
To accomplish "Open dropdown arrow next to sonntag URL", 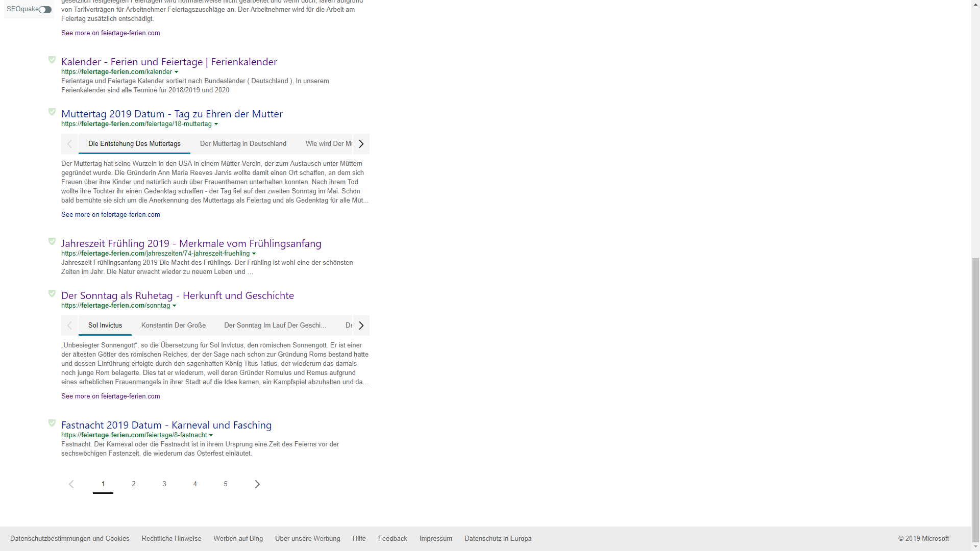I will click(175, 306).
